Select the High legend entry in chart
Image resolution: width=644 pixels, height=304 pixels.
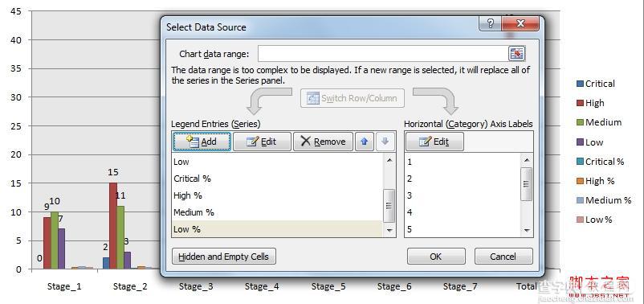pos(591,103)
